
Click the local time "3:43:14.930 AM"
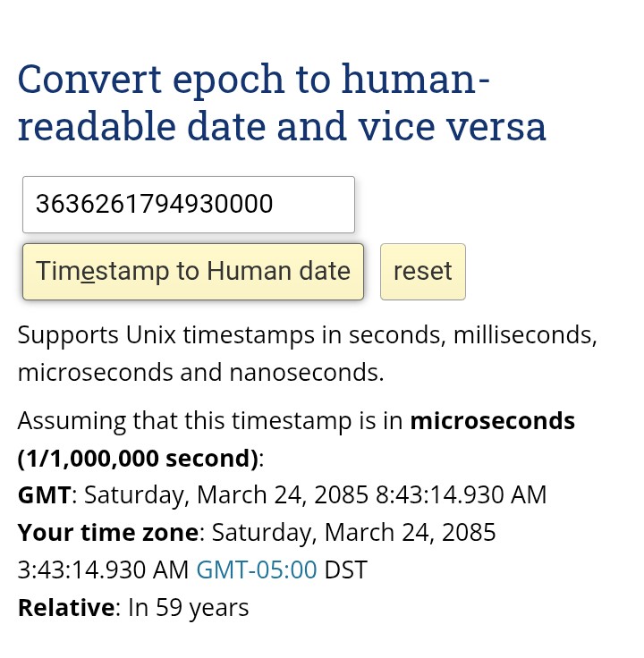tap(103, 569)
